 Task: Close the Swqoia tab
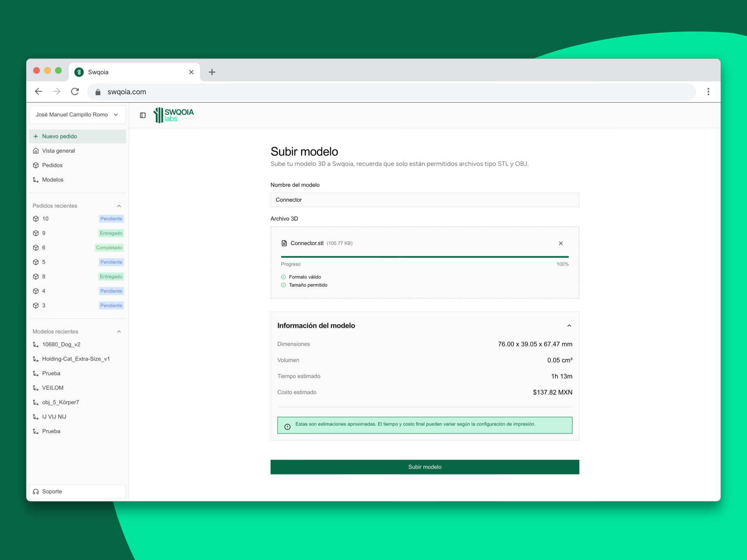[191, 72]
